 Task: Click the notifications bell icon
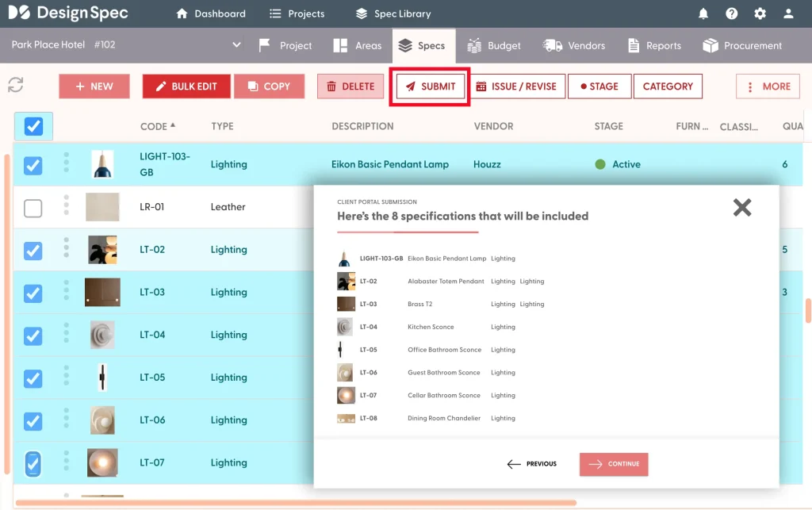tap(703, 13)
